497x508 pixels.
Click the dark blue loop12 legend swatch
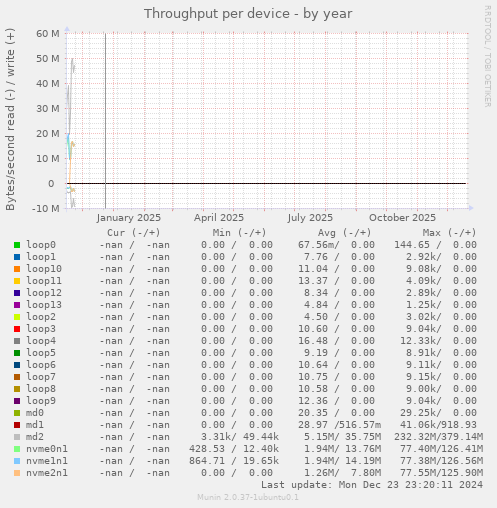(x=17, y=293)
